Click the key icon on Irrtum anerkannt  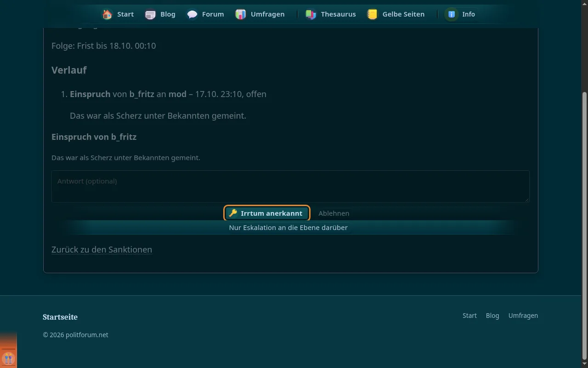pyautogui.click(x=233, y=213)
